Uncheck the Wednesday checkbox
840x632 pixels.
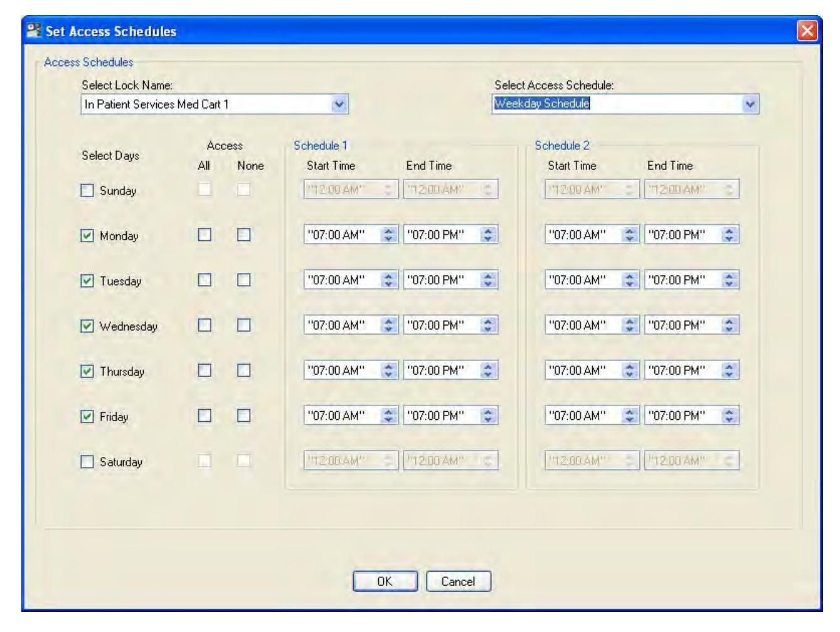(87, 326)
